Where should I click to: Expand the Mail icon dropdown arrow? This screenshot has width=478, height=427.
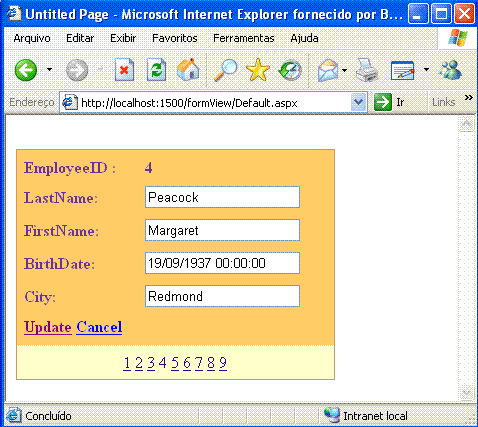pyautogui.click(x=344, y=70)
